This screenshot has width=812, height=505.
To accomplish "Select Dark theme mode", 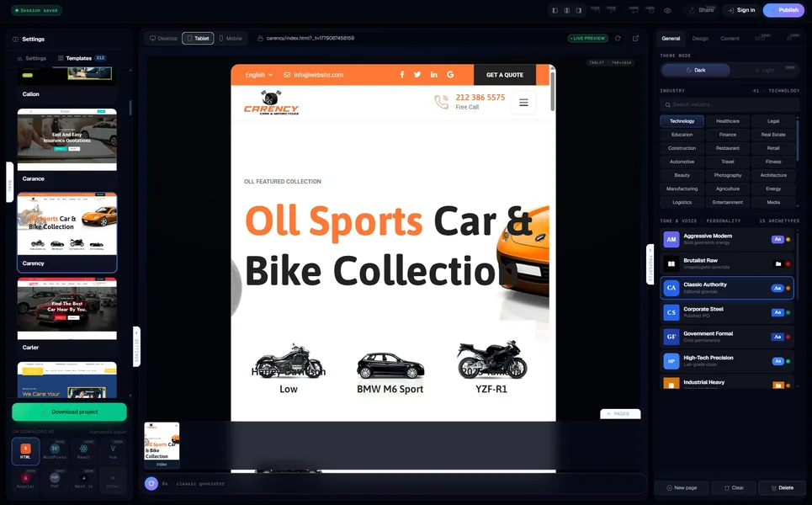I will 696,70.
